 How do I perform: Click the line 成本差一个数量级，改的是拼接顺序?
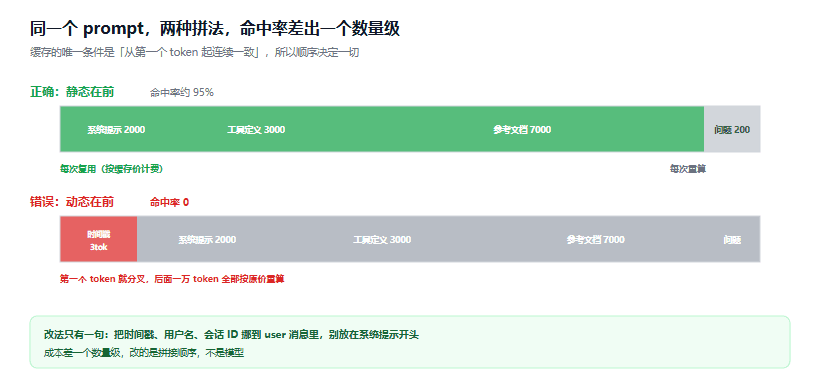pyautogui.click(x=144, y=353)
